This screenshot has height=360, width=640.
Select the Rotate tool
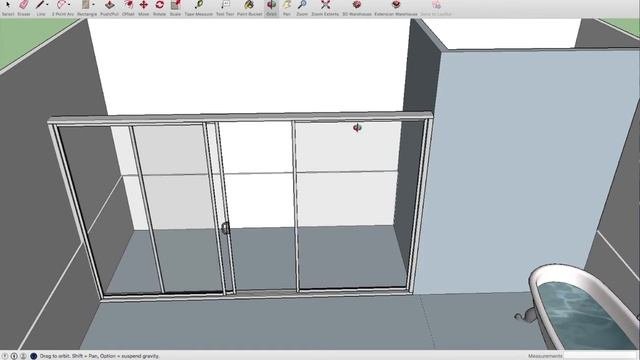click(160, 5)
